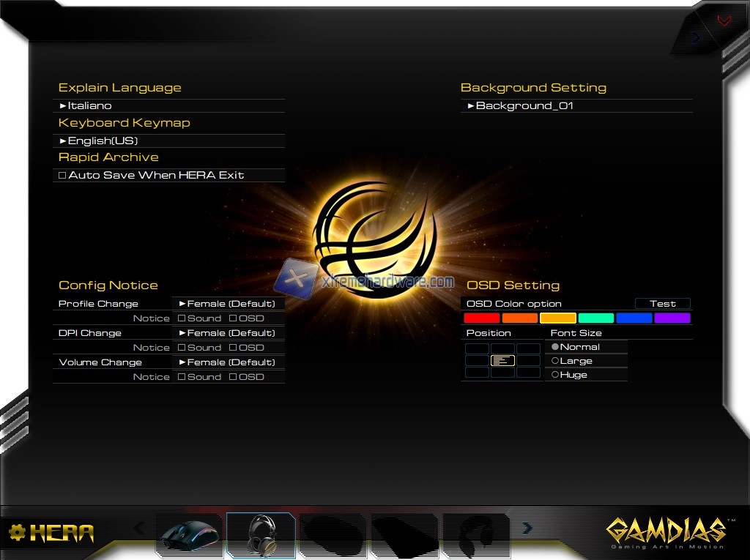Check Sound notice for Profile Change
The width and height of the screenshot is (750, 560).
[182, 318]
